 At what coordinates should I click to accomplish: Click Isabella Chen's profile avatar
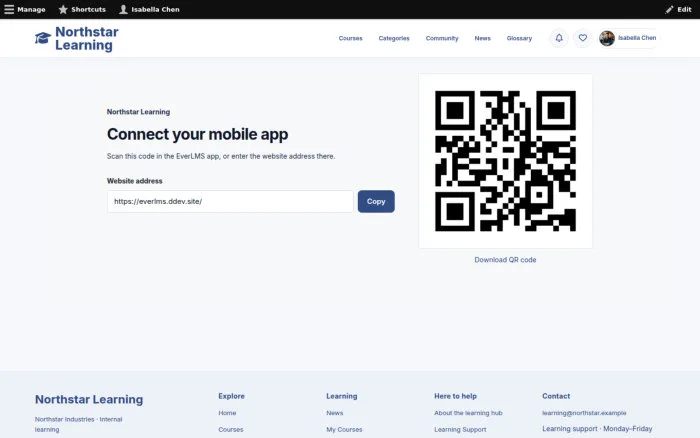coord(607,38)
